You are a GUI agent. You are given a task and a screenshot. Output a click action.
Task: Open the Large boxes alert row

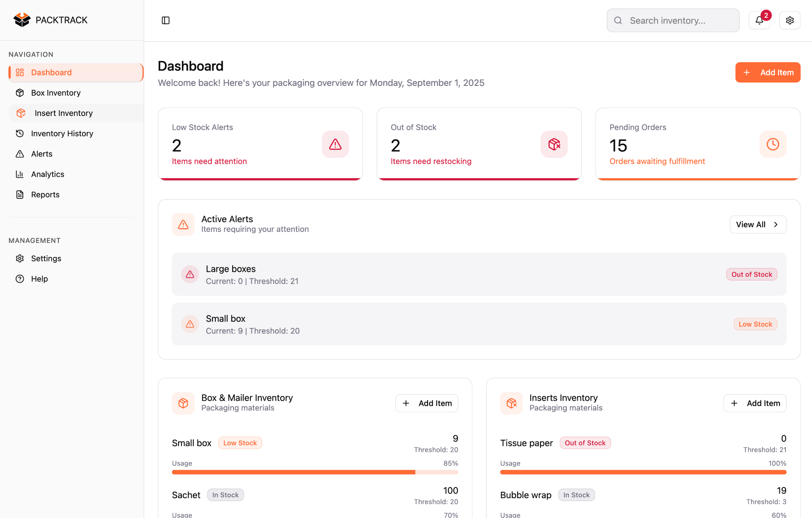coord(479,274)
